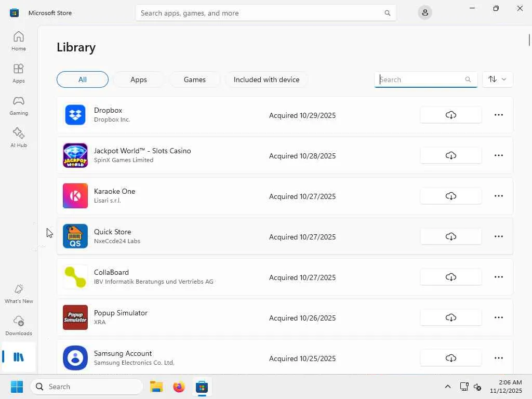Open more options for Jackpot World
532x399 pixels.
(498, 155)
